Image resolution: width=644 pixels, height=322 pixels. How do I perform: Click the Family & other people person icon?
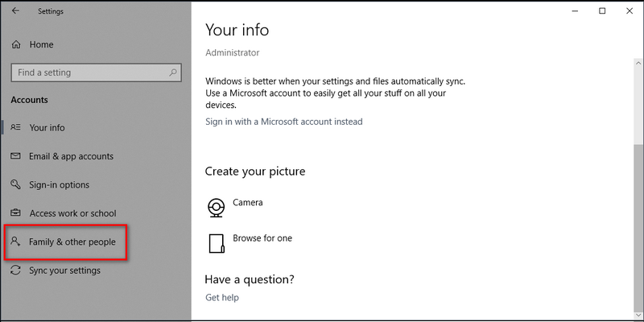pyautogui.click(x=15, y=242)
